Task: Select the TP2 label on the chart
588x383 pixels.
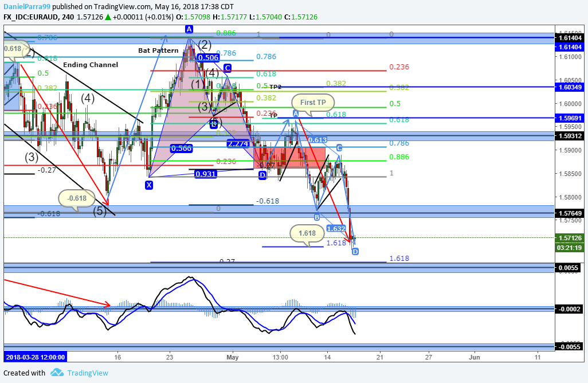Action: pyautogui.click(x=275, y=87)
